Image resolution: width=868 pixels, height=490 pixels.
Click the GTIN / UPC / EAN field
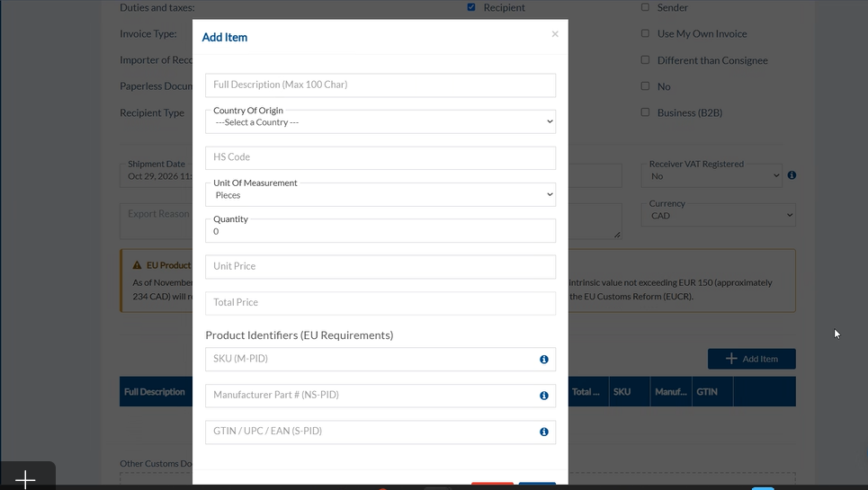pyautogui.click(x=380, y=432)
